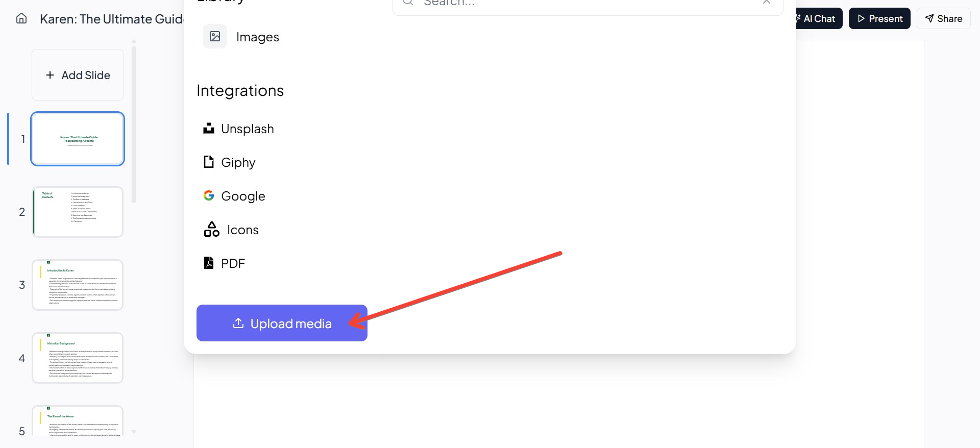The width and height of the screenshot is (980, 448).
Task: Open the Table of Contents slide thumbnail
Action: point(78,212)
